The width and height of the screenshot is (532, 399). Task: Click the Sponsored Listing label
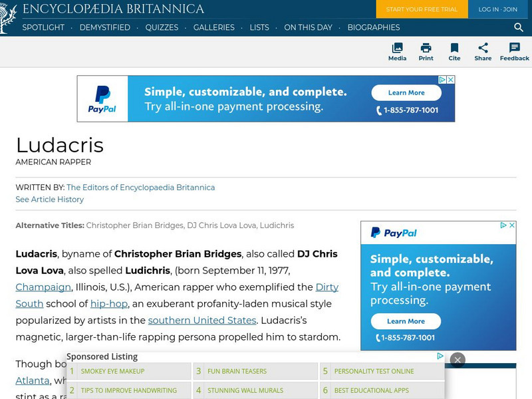pos(102,356)
